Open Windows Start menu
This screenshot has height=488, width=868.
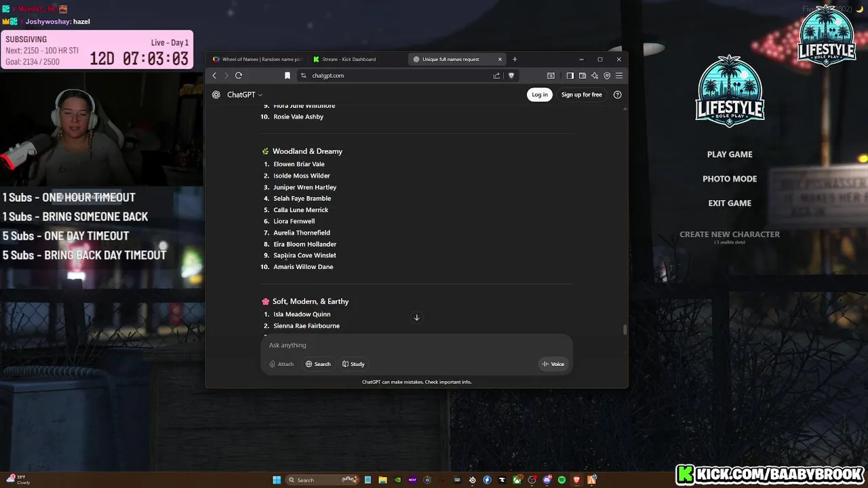(277, 480)
